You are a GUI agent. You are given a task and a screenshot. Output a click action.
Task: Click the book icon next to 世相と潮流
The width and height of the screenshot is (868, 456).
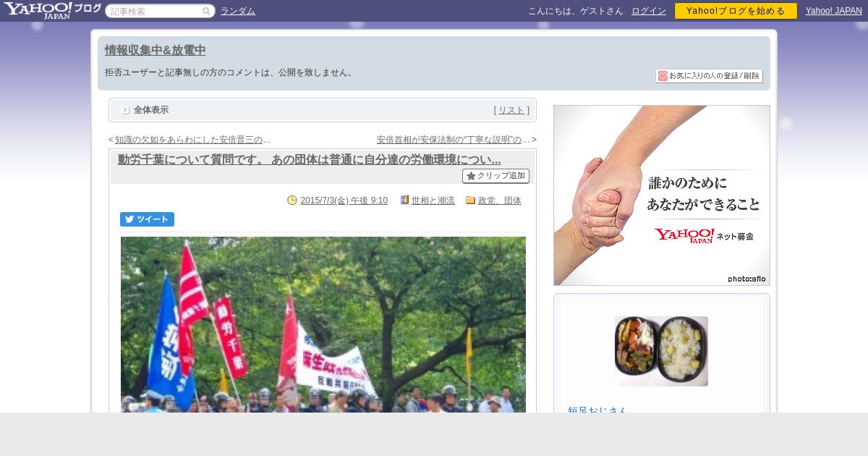tap(404, 200)
